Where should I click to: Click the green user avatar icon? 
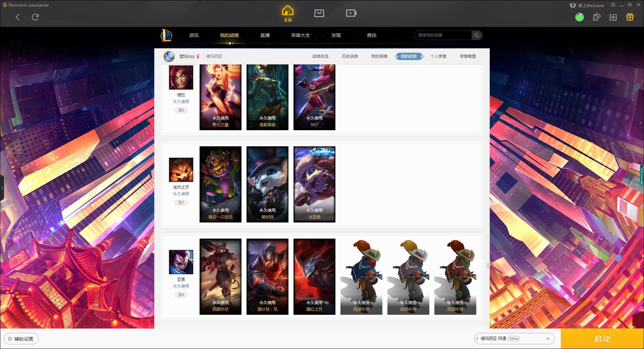click(x=580, y=17)
